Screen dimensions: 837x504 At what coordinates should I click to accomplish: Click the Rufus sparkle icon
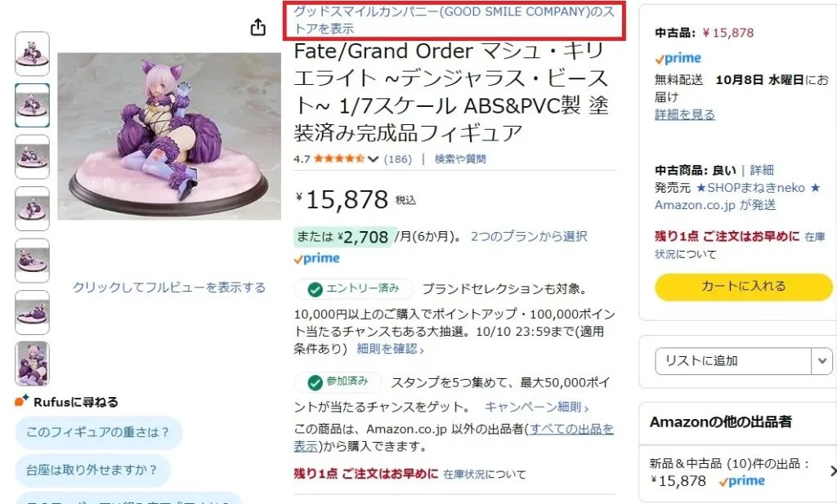21,400
